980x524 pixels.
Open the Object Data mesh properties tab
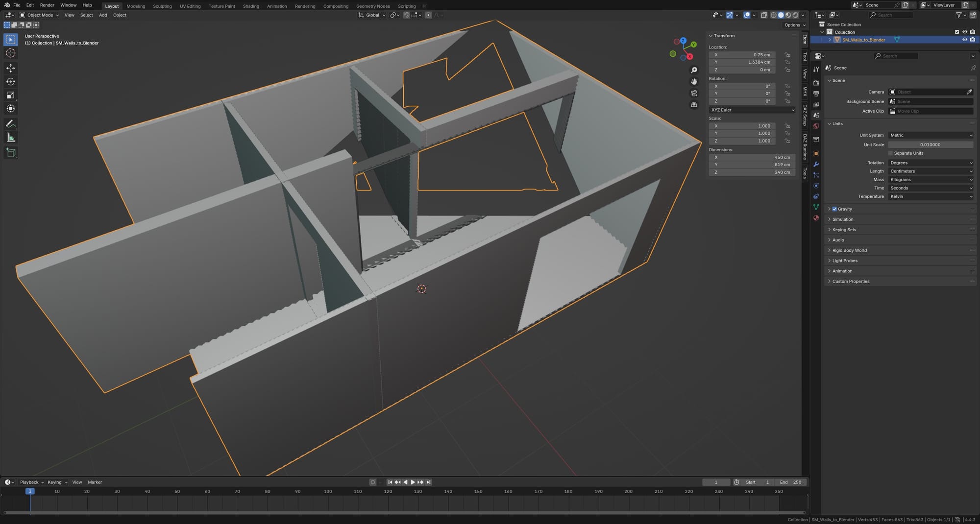click(x=816, y=207)
